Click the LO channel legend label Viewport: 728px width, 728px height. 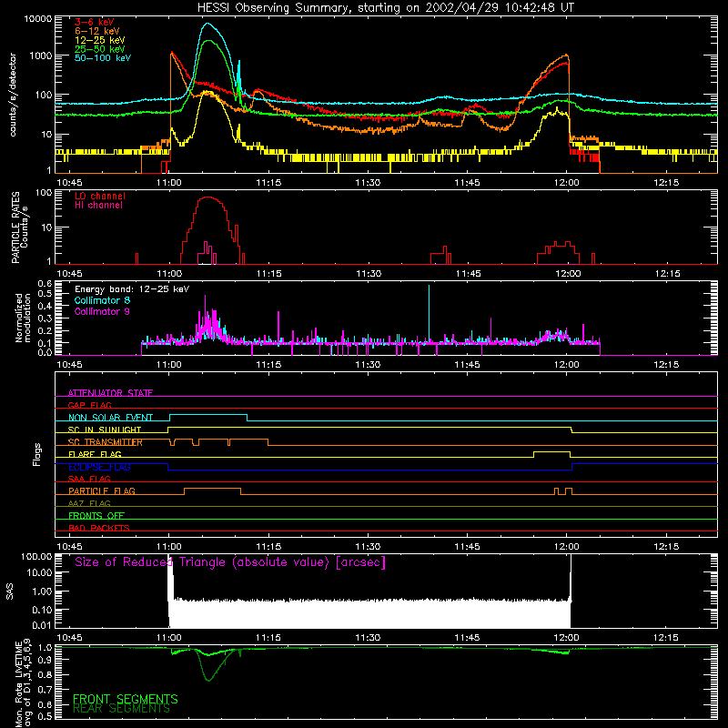click(100, 196)
